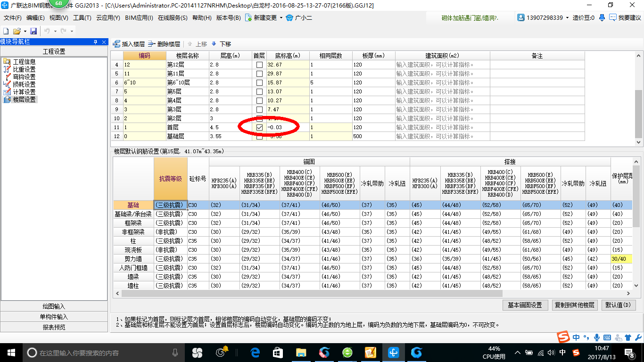The width and height of the screenshot is (644, 362).
Task: Open 视图(V) menu
Action: [58, 18]
